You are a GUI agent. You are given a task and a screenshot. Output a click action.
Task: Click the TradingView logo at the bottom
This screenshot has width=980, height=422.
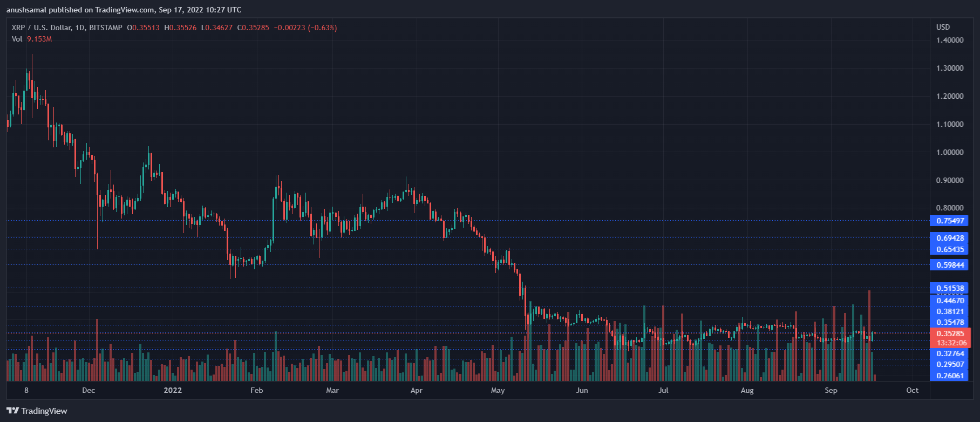click(x=37, y=411)
